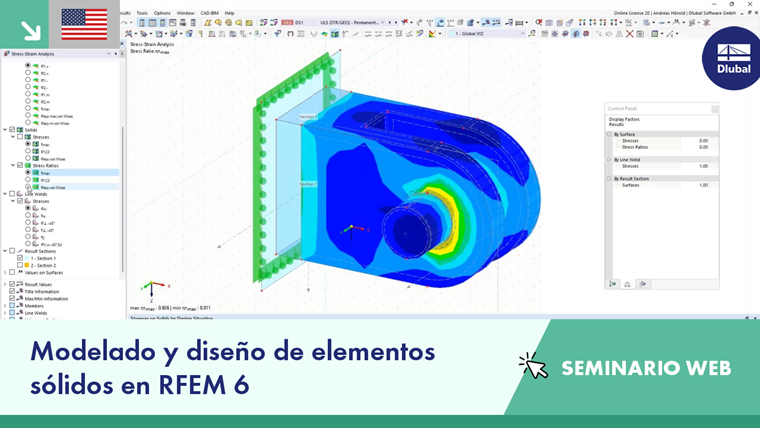Image resolution: width=760 pixels, height=428 pixels.
Task: Select σeqv,max,von Mises radio in the surfaces list
Action: coord(28,116)
